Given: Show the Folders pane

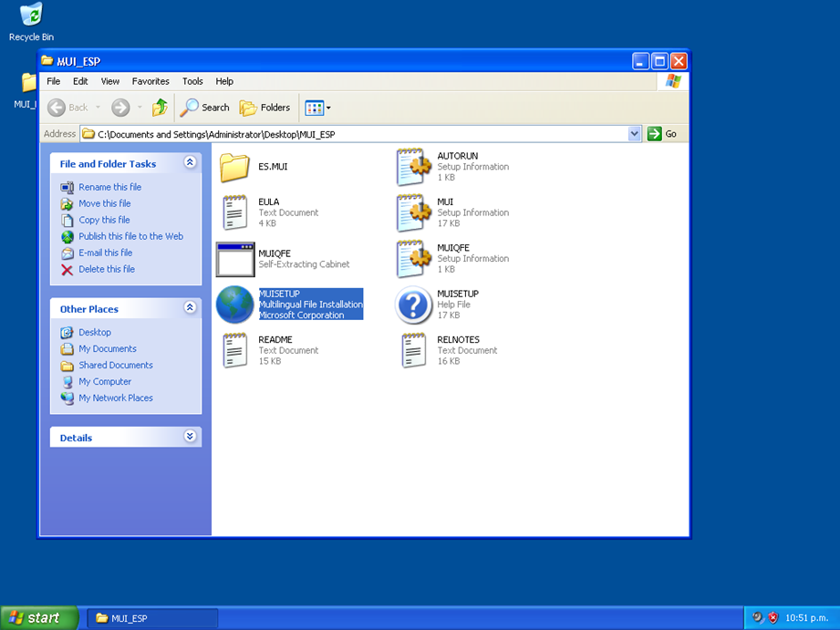Looking at the screenshot, I should [264, 107].
